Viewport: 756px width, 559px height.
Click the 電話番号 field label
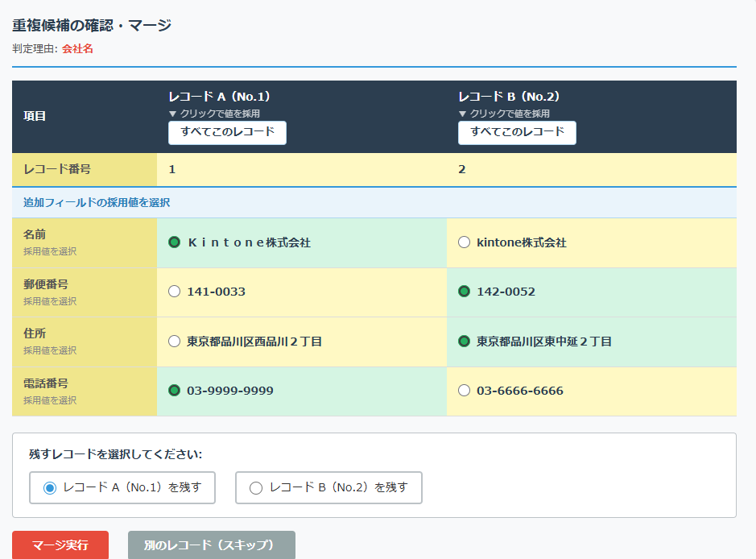[46, 383]
